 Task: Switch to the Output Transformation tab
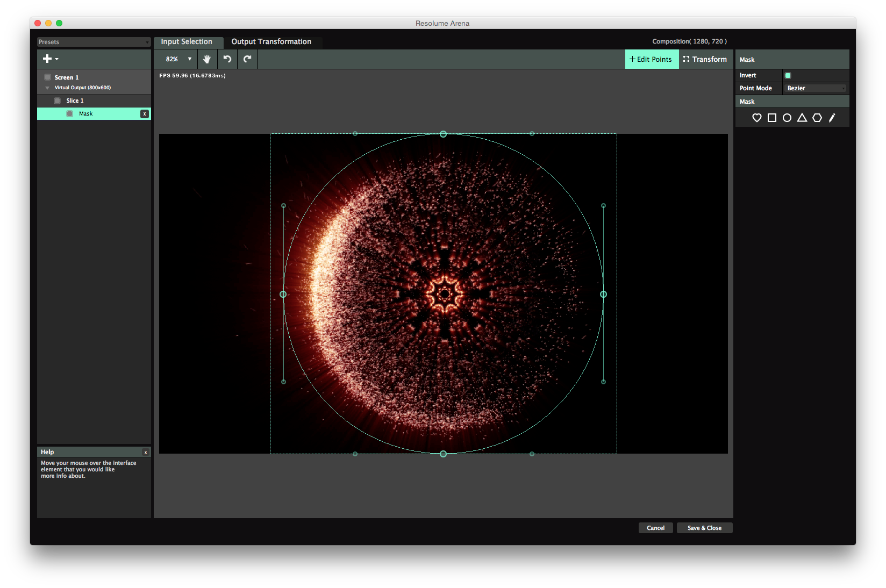tap(271, 42)
